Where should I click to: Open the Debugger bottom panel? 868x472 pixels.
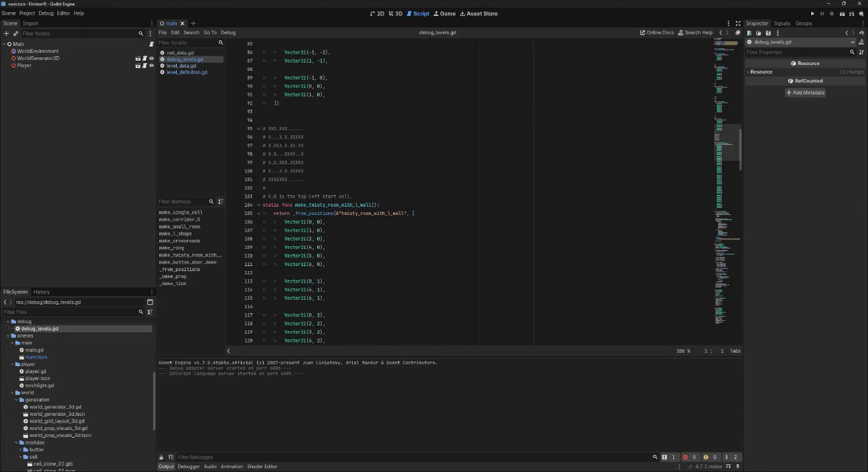(x=188, y=466)
